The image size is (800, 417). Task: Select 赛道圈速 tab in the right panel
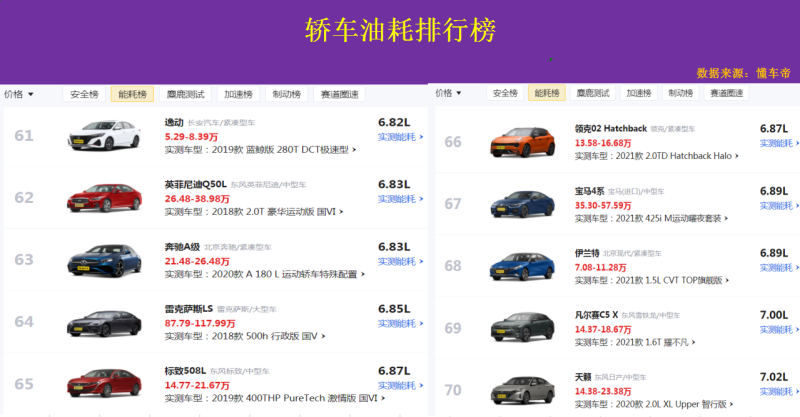coord(727,93)
